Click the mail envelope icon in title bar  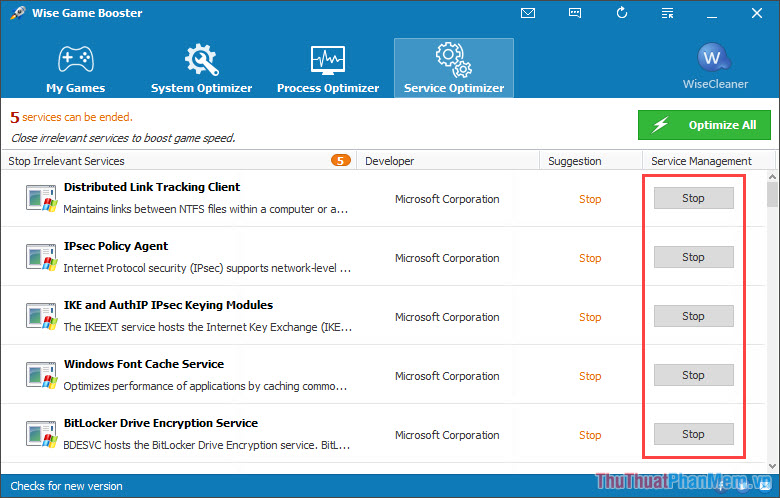[528, 13]
